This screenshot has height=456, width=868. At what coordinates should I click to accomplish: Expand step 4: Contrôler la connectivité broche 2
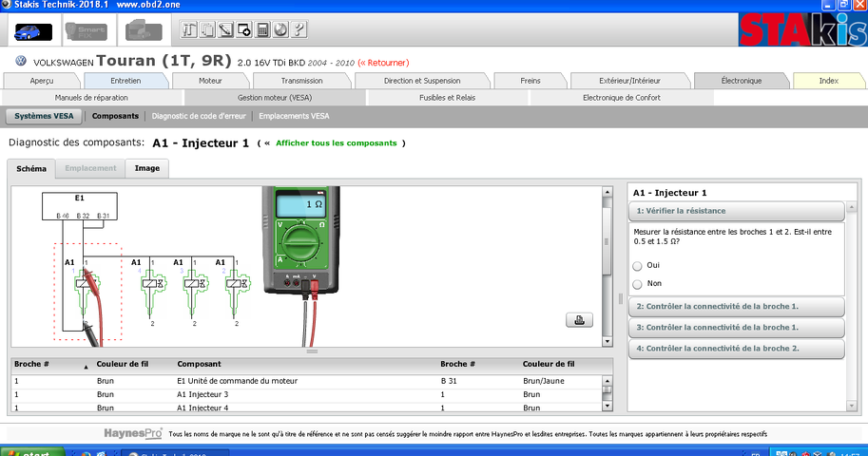point(736,349)
